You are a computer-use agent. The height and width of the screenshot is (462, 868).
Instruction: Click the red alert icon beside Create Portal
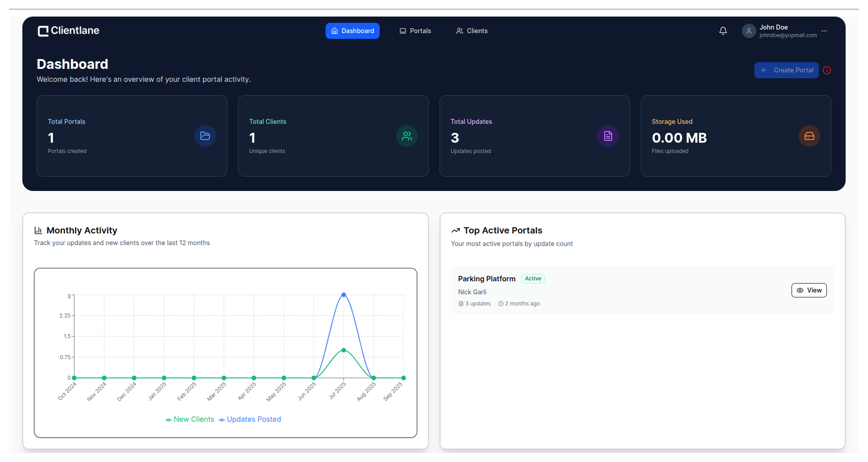[x=827, y=70]
